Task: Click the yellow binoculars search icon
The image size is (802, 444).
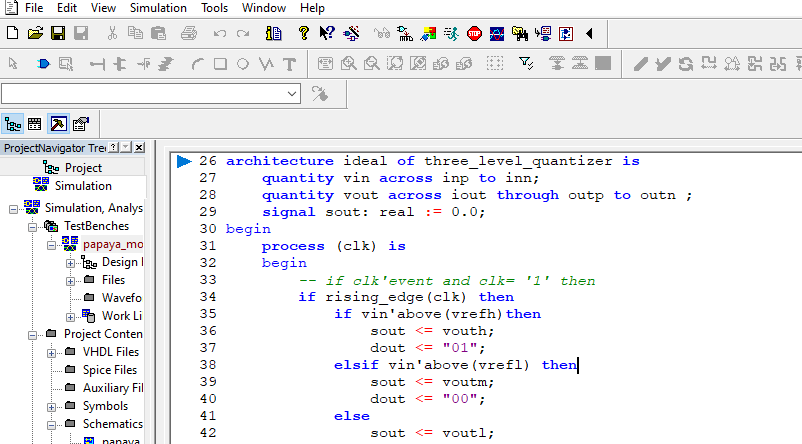Action: coord(520,34)
